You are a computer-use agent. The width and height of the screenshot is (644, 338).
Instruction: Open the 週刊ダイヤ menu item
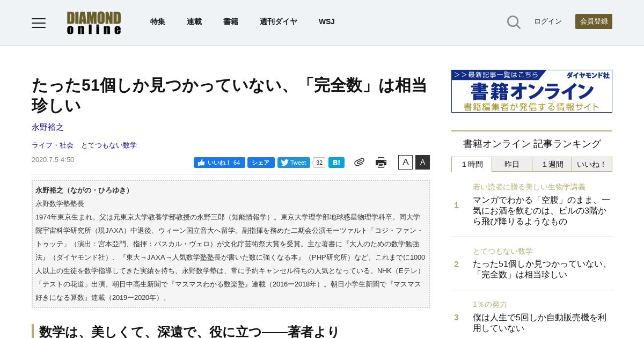279,21
